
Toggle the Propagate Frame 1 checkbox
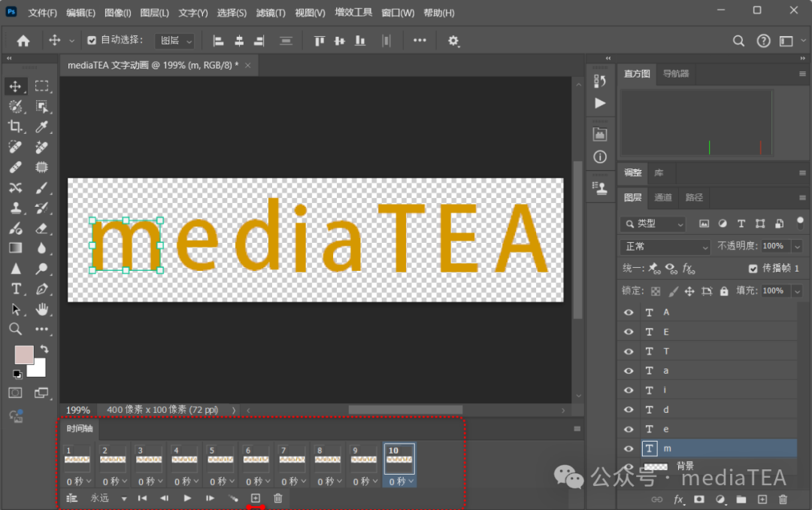click(x=753, y=269)
